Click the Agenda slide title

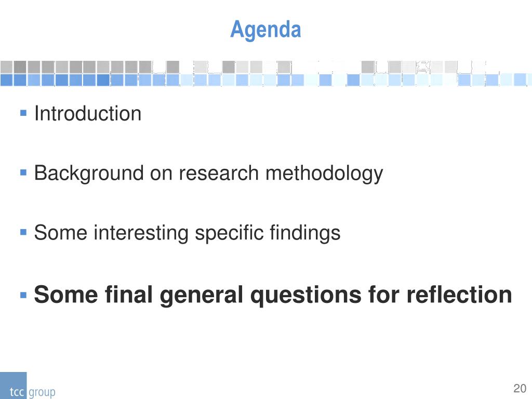click(x=265, y=30)
